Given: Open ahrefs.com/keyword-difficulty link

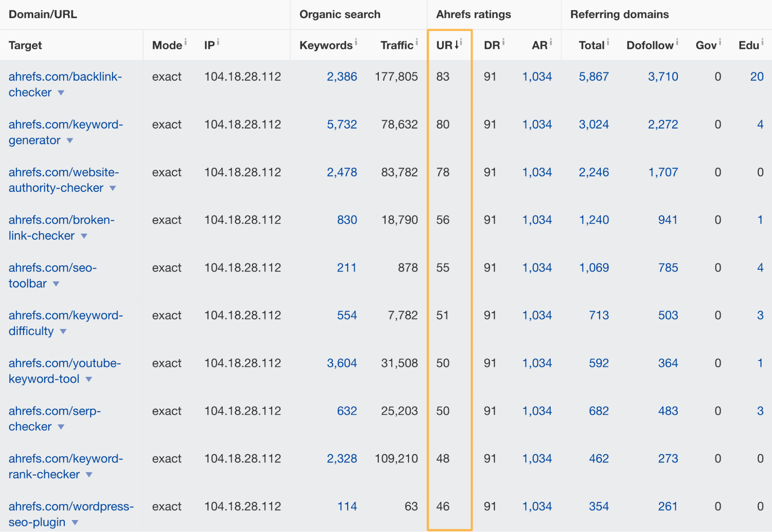Looking at the screenshot, I should tap(66, 323).
